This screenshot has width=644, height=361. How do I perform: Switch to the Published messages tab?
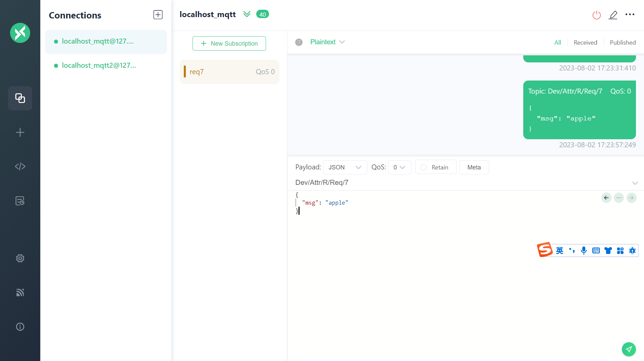tap(623, 42)
